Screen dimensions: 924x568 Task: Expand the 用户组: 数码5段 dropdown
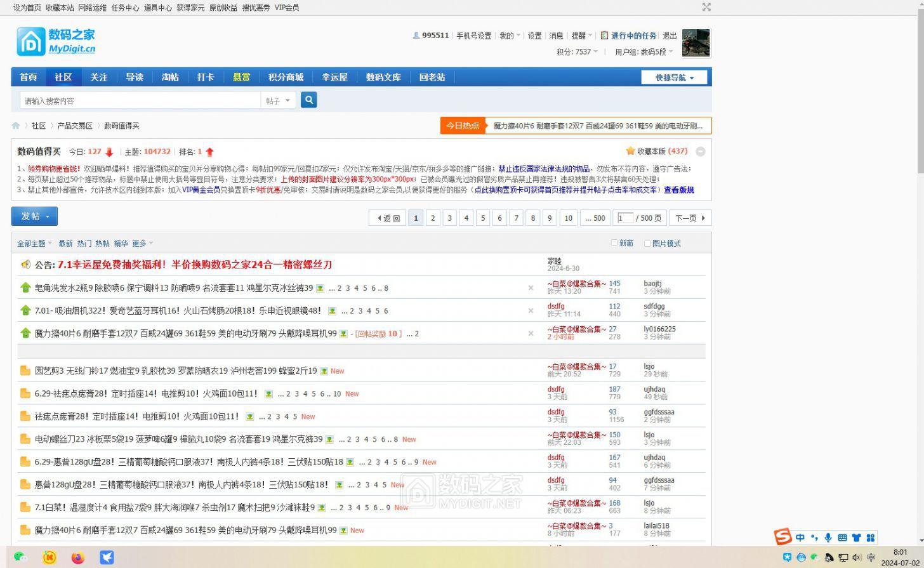pyautogui.click(x=643, y=52)
